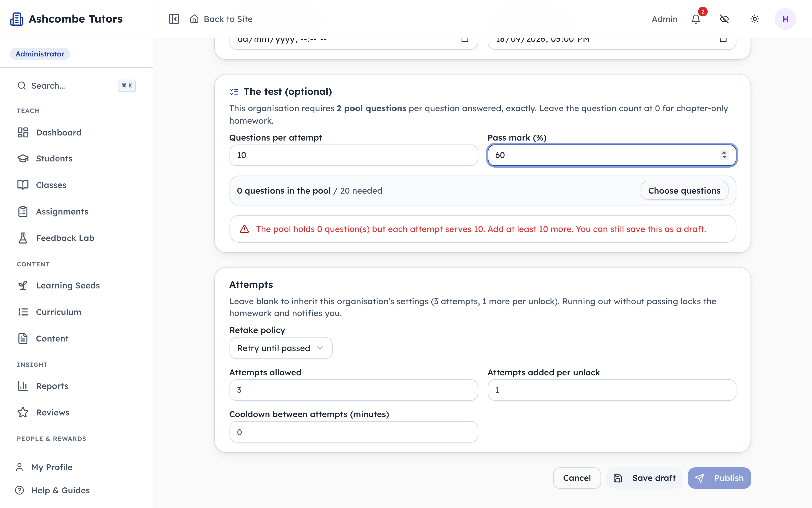812x508 pixels.
Task: Click the Pass mark stepper arrows
Action: click(724, 155)
